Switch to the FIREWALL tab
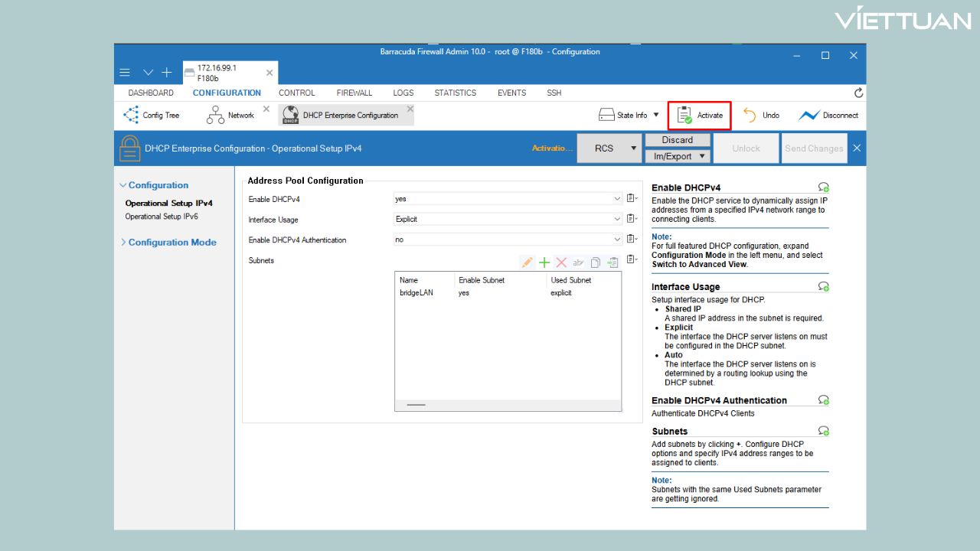Image resolution: width=980 pixels, height=551 pixels. click(354, 93)
